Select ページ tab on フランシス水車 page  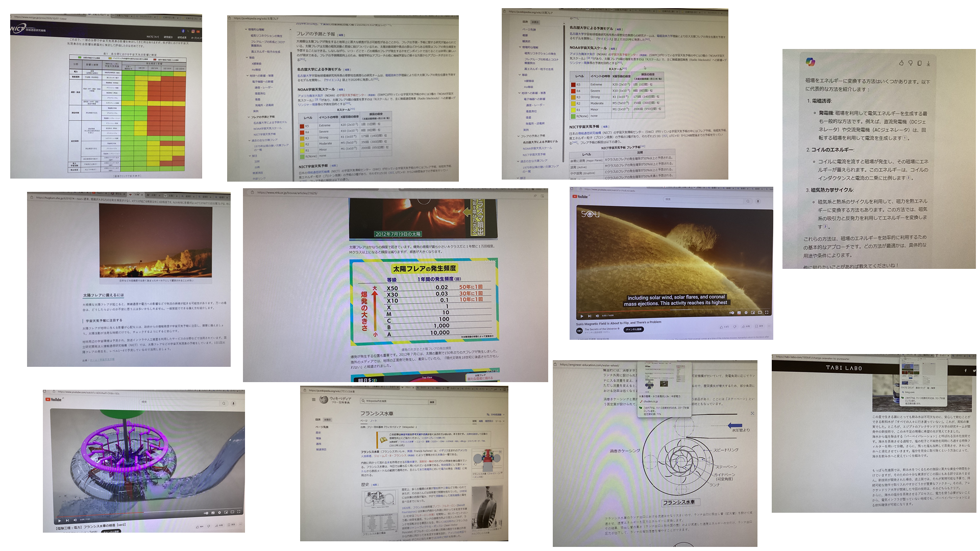click(364, 421)
